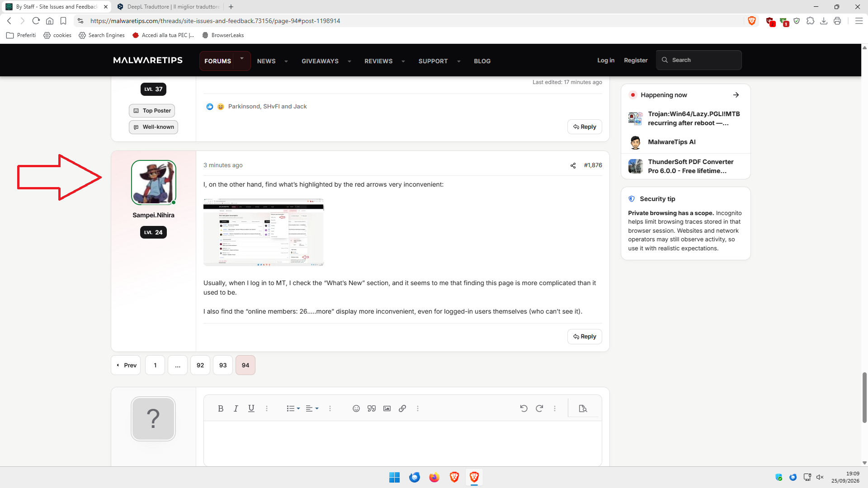Insert a link in the editor
Viewport: 868px width, 488px height.
coord(402,408)
